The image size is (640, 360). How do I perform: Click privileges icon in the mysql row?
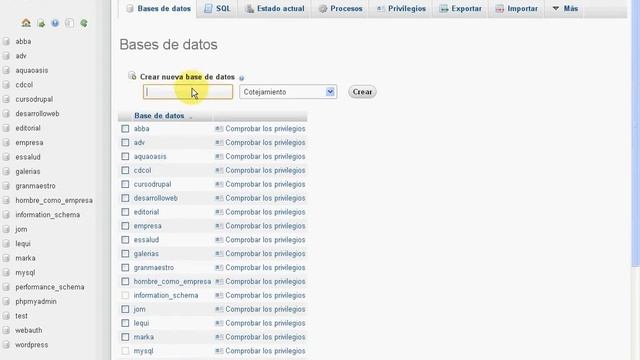pyautogui.click(x=219, y=351)
